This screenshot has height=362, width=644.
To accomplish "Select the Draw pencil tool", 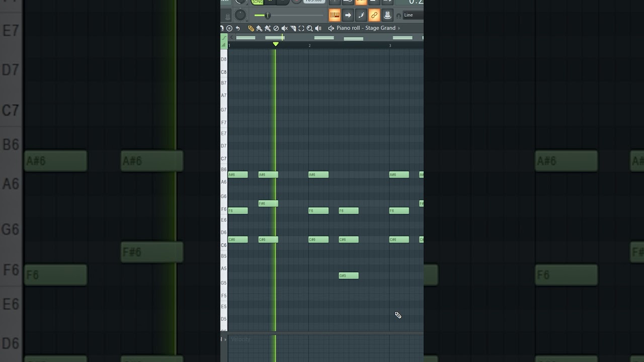I will coord(251,29).
